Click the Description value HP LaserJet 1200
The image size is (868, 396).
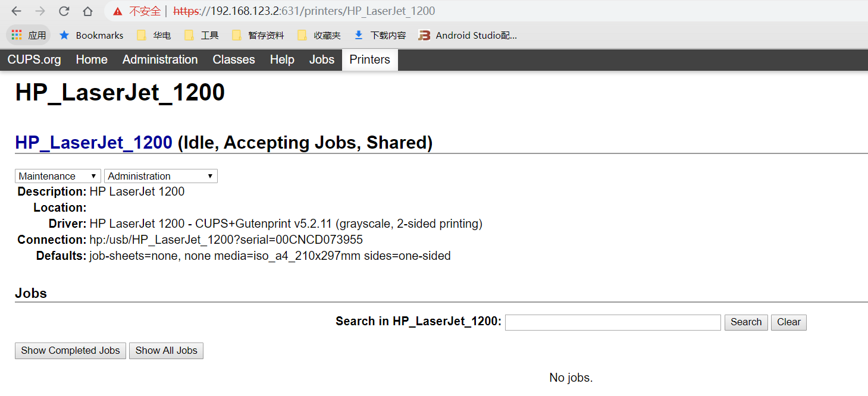click(x=137, y=191)
